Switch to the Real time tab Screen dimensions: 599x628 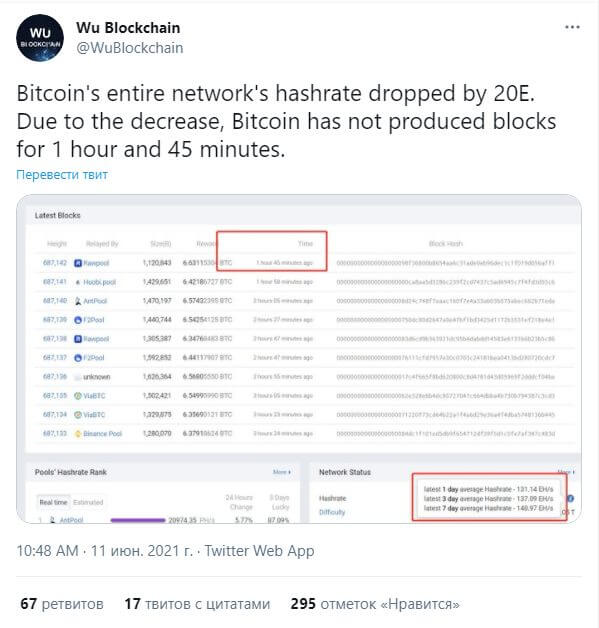[x=53, y=502]
